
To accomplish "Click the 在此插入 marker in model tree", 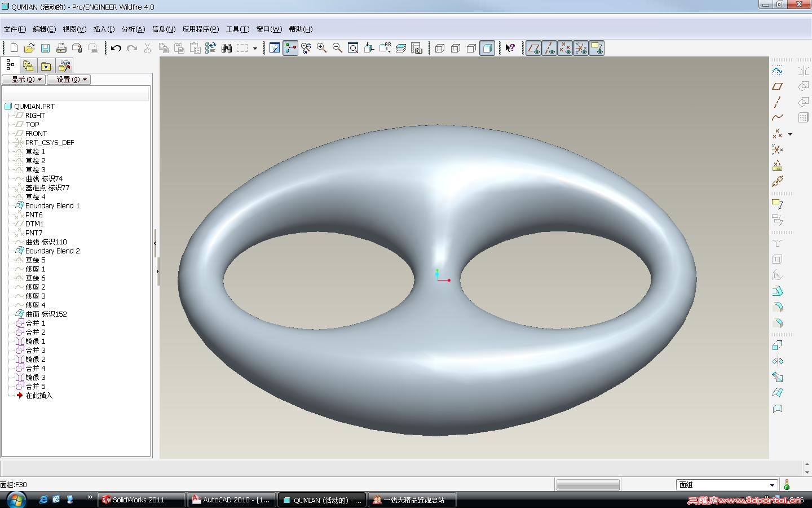I will tap(39, 396).
